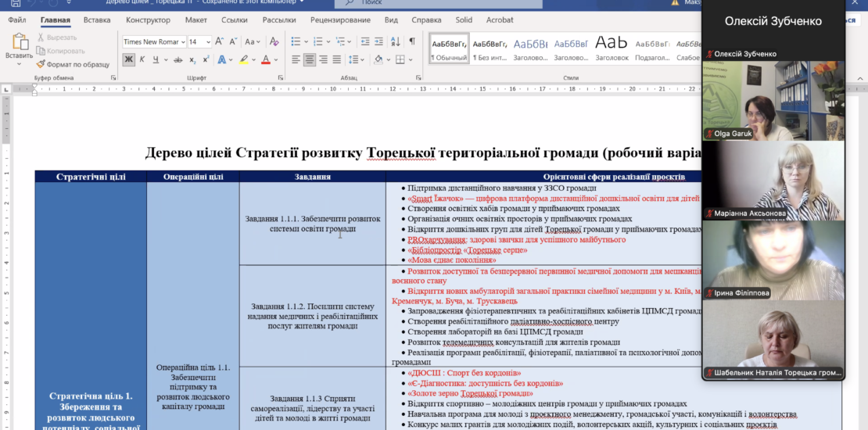The image size is (868, 430).
Task: Click Маріанна Аксьонова video thumbnail
Action: tap(773, 181)
